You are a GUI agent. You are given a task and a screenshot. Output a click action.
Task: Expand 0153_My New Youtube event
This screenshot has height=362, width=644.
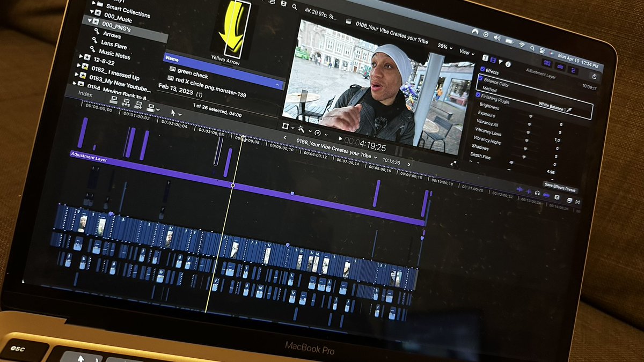(77, 74)
